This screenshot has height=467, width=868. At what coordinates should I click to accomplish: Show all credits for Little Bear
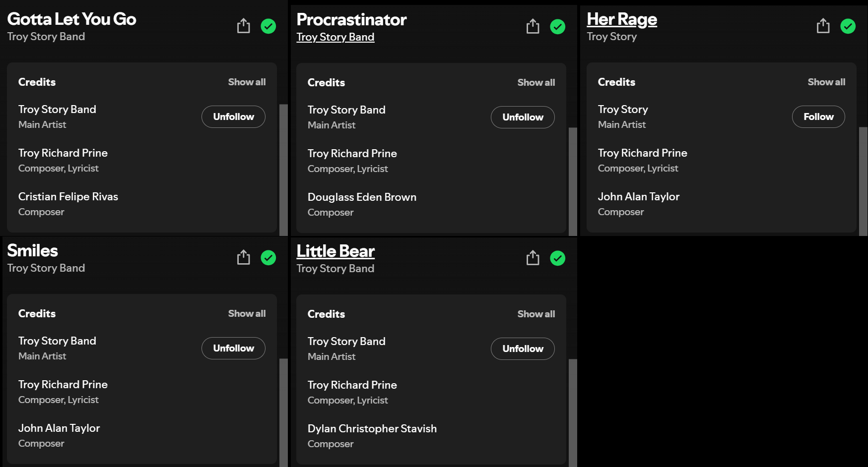tap(536, 314)
